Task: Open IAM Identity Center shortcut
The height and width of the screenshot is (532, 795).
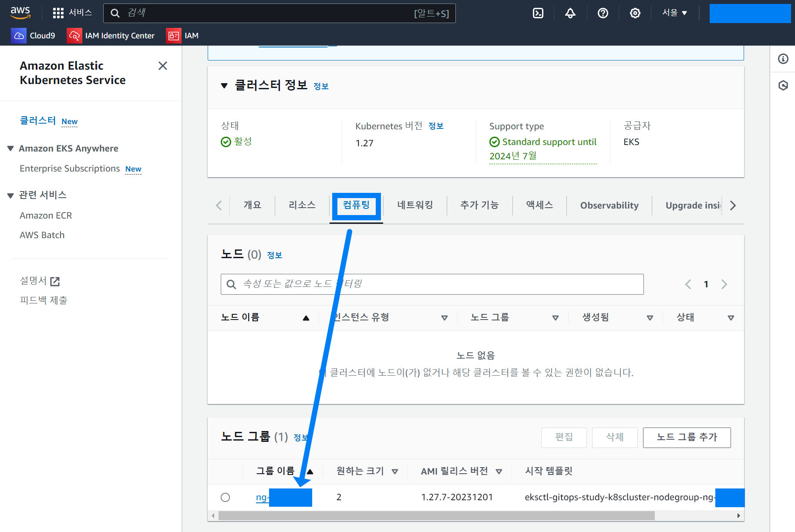Action: pos(111,36)
